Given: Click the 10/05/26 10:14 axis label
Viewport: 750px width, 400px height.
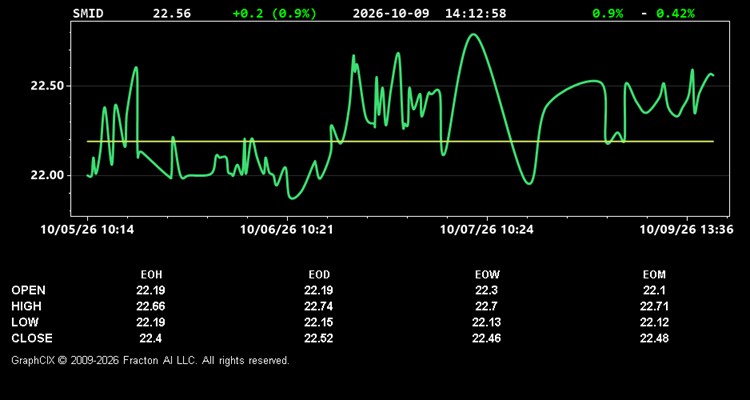Looking at the screenshot, I should 88,230.
